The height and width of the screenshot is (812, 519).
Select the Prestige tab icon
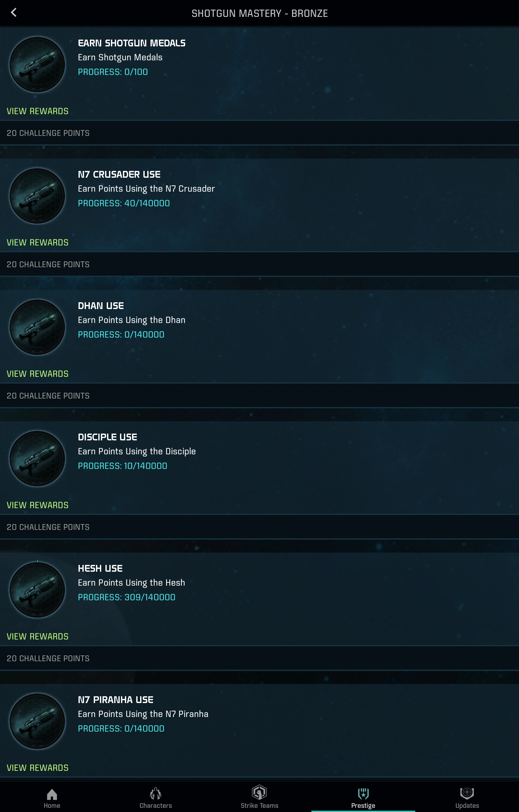363,794
